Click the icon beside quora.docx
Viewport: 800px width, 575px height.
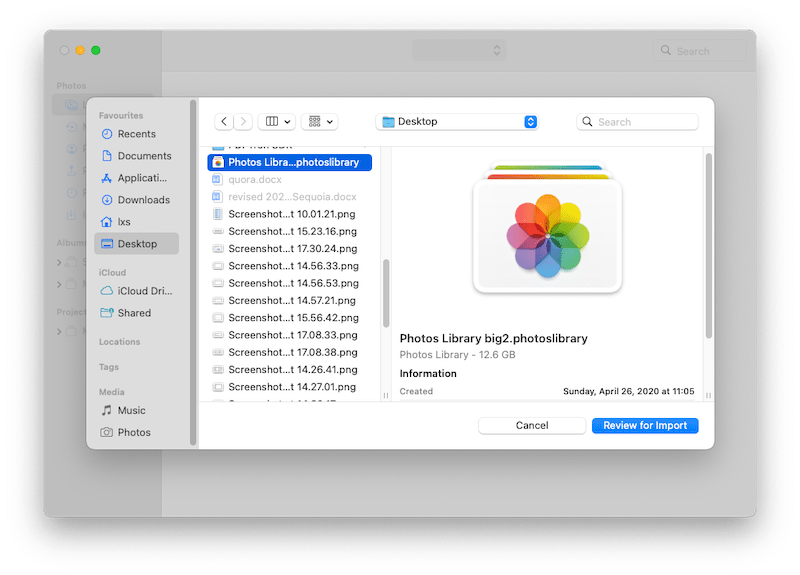(x=217, y=180)
